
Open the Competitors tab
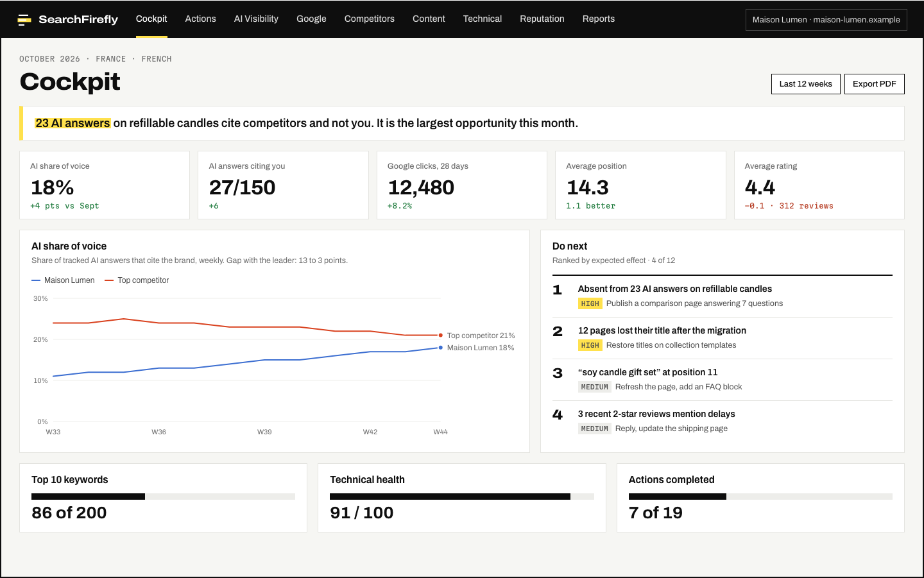[x=370, y=19]
